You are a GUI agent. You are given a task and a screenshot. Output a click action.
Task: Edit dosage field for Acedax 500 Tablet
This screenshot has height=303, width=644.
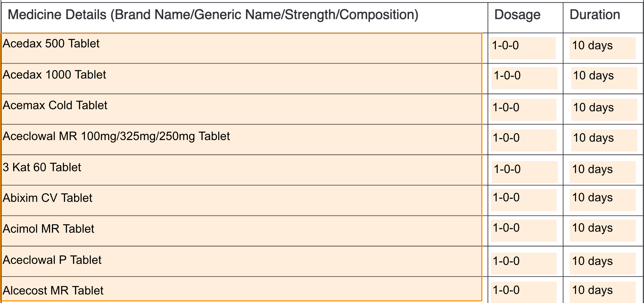[523, 48]
